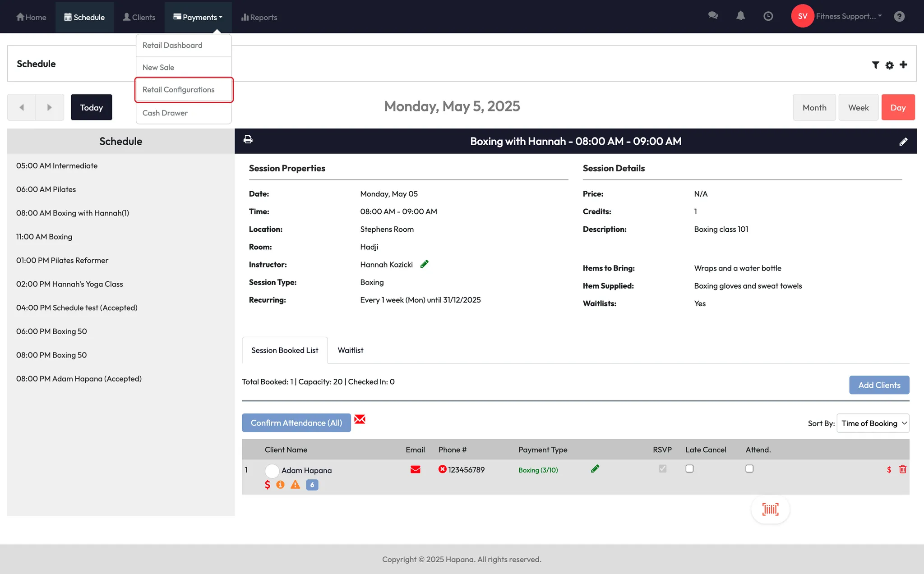Click the notifications bell icon

(x=740, y=16)
